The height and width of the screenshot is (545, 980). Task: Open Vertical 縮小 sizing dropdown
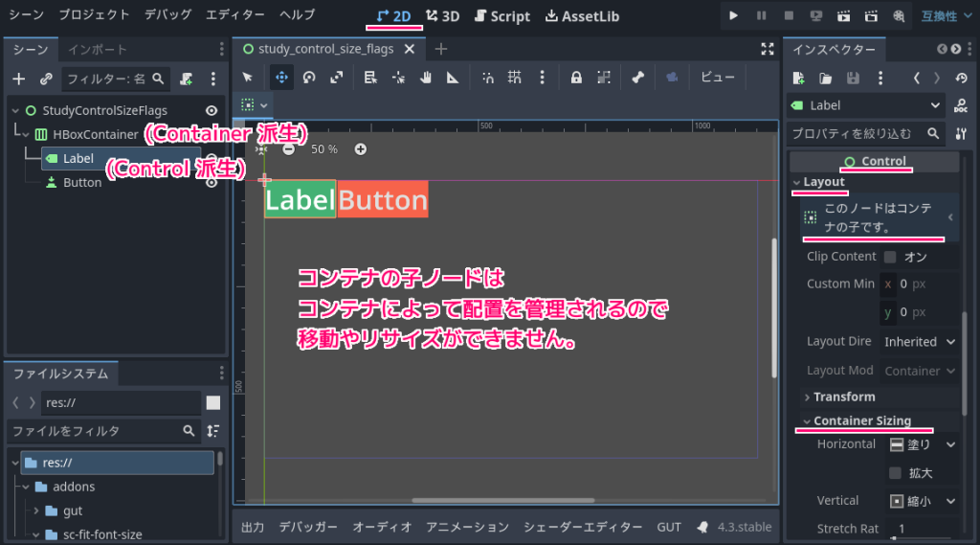click(923, 501)
